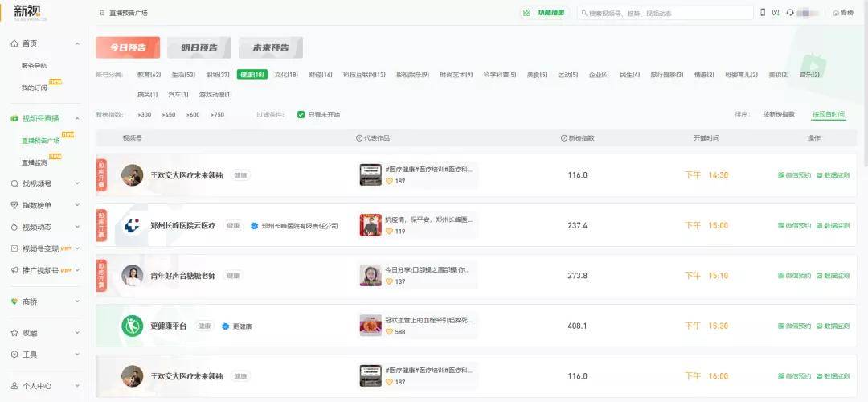Click the 更健康平台 green avatar icon
The height and width of the screenshot is (402, 868).
coord(132,326)
